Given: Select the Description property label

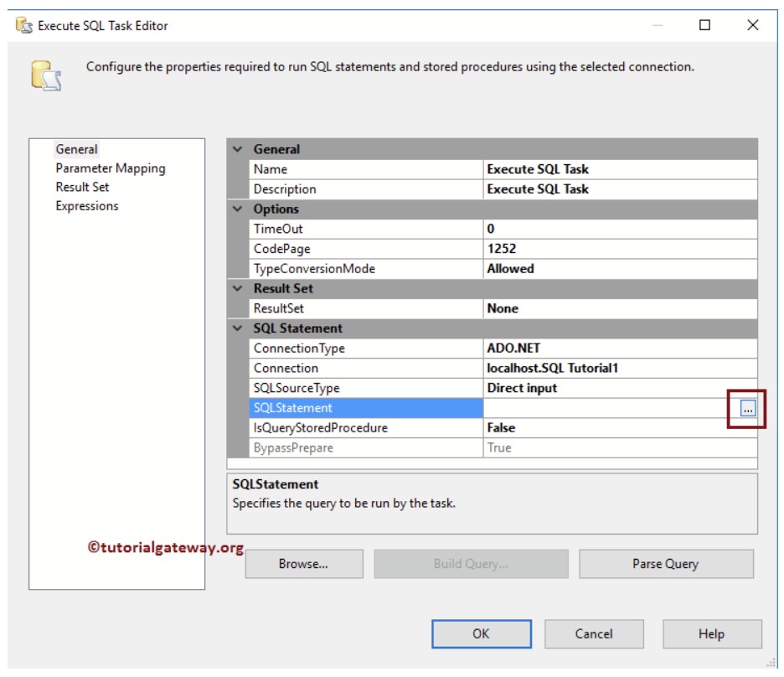Looking at the screenshot, I should (366, 189).
